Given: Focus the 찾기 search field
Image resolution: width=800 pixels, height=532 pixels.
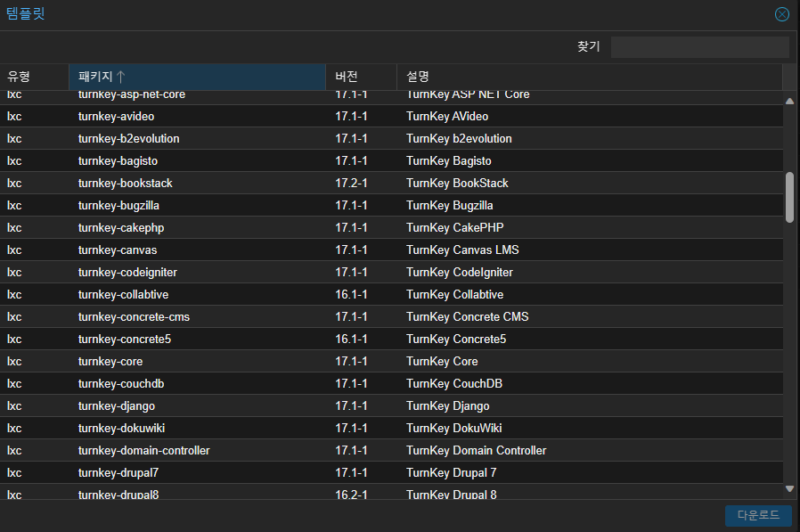Looking at the screenshot, I should point(700,47).
